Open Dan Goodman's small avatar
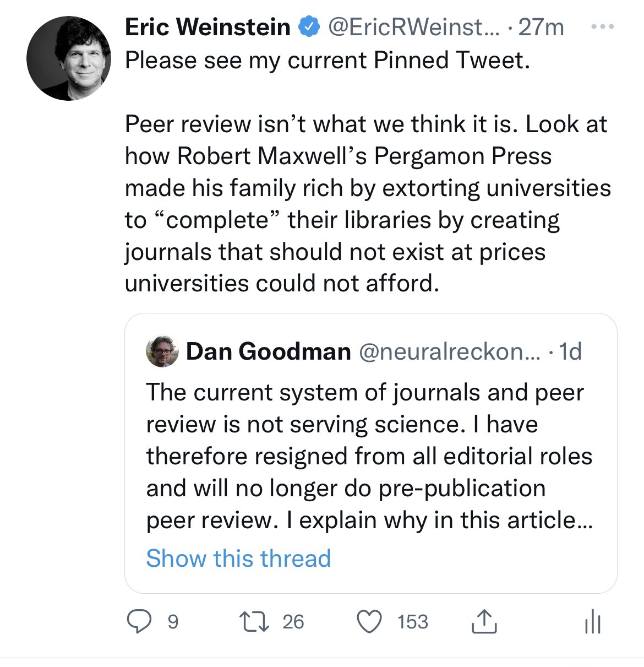 tap(162, 351)
